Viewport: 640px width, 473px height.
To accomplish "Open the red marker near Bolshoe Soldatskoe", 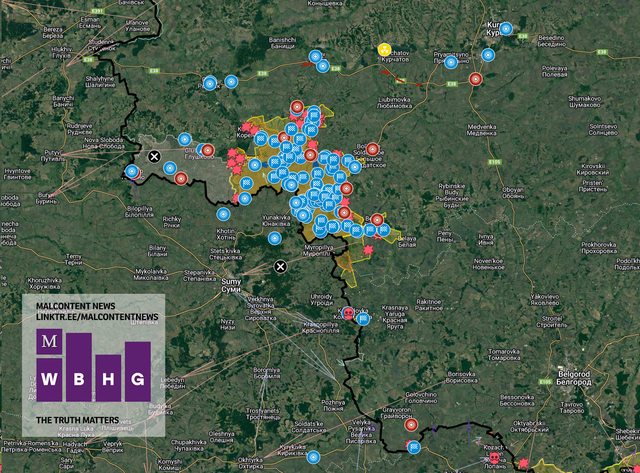I will pos(372,149).
